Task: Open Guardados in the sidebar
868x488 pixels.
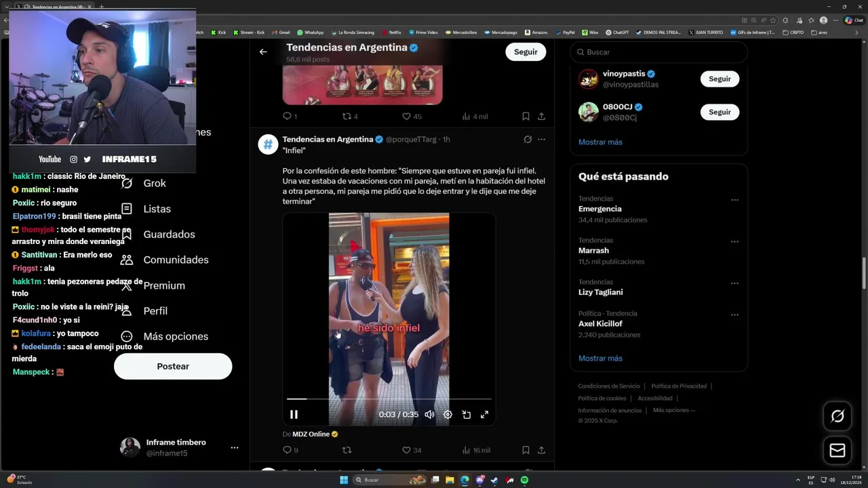Action: (x=159, y=235)
